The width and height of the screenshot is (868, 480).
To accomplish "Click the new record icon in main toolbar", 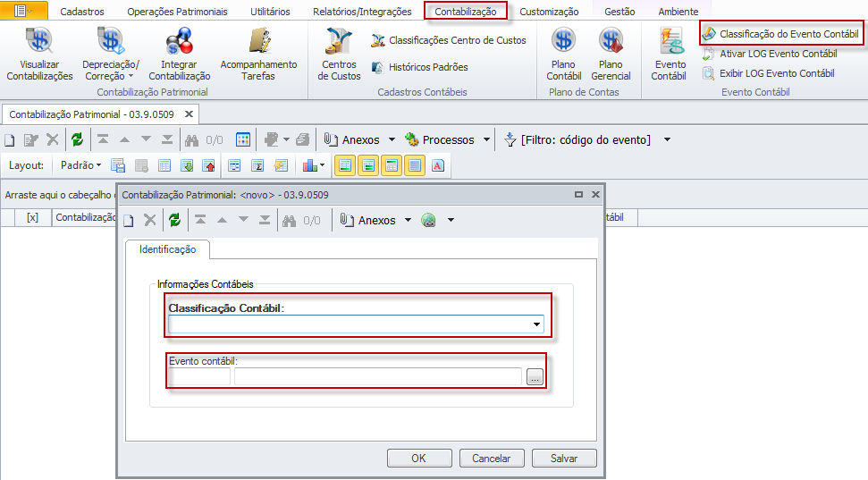I will (x=10, y=140).
